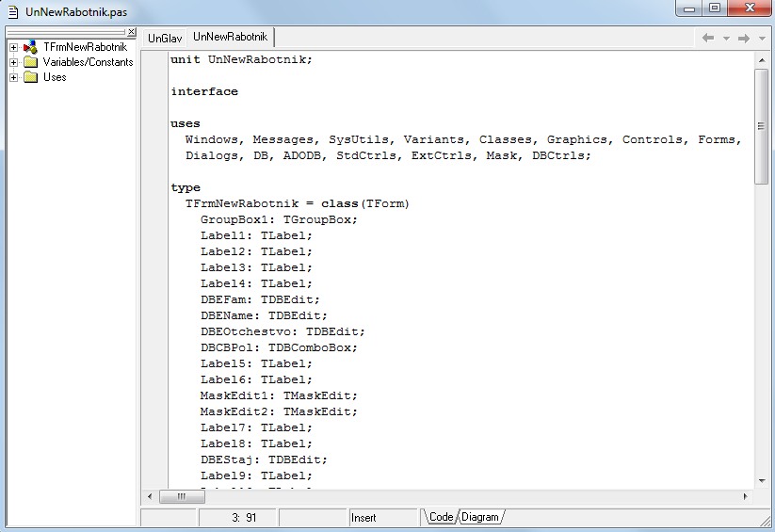Select Variables/Constants tree item
Viewport: 775px width, 532px height.
88,62
